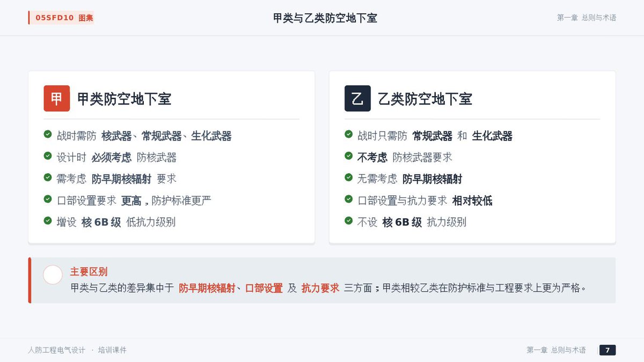
Task: Click check icon beside 口部设置要求 更高
Action: click(48, 199)
